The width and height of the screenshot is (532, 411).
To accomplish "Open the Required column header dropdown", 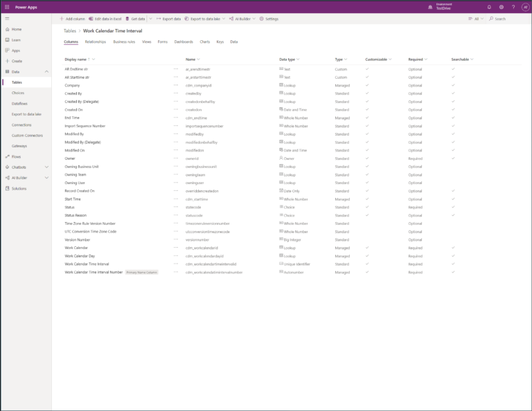I will (426, 60).
